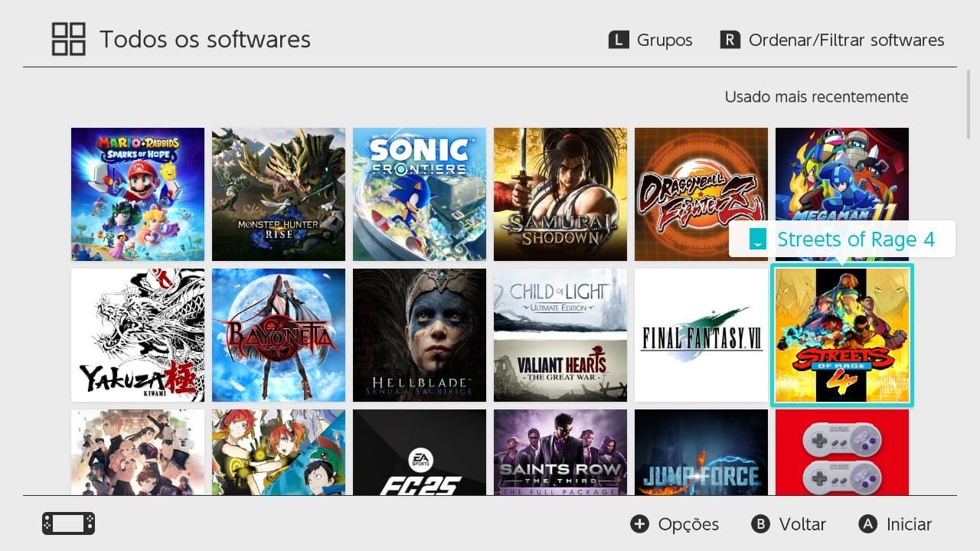980x551 pixels.
Task: Open Ordenar/Filtrar softwares option
Action: coord(832,40)
